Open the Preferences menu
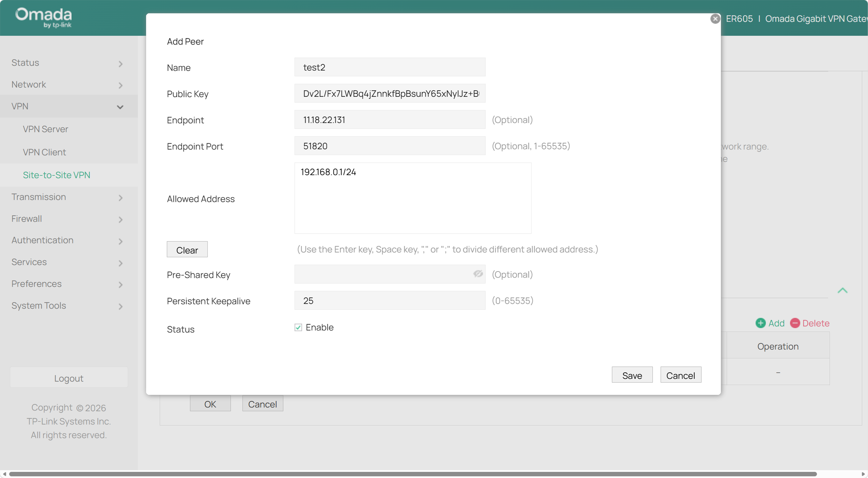Viewport: 868px width, 478px height. [36, 284]
